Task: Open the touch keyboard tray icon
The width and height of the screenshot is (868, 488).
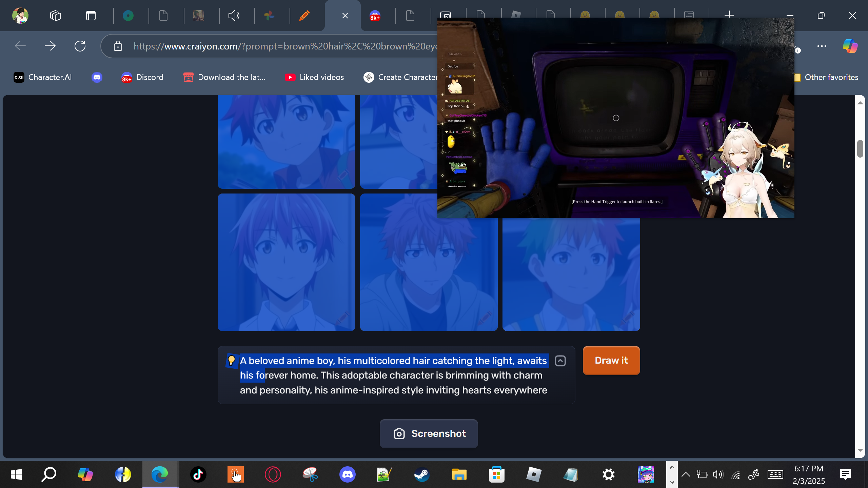Action: [775, 474]
